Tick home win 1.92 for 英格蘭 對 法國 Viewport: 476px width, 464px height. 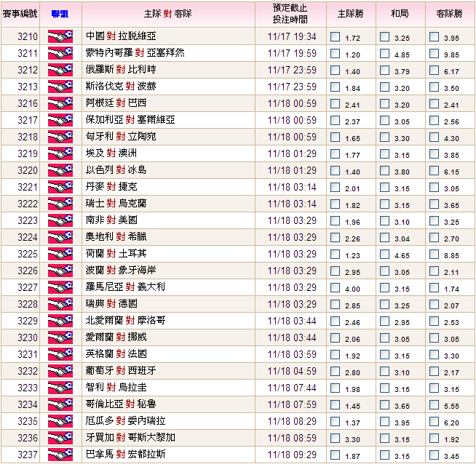coord(335,354)
